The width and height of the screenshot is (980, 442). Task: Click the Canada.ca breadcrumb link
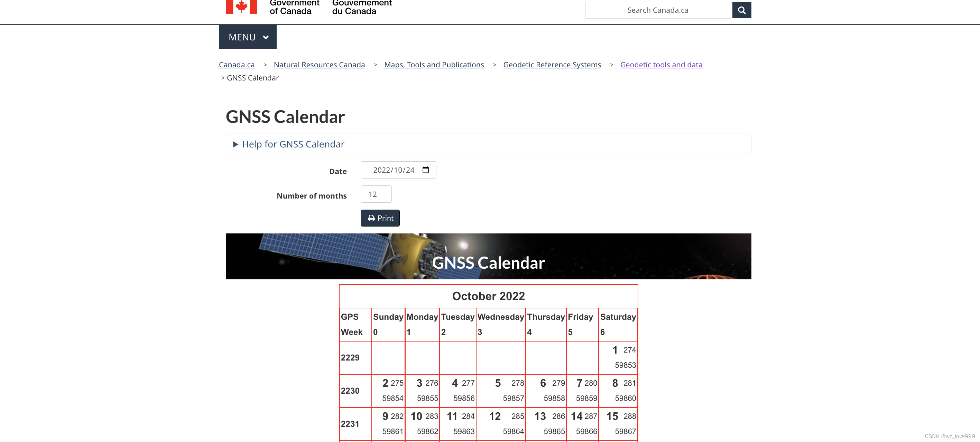[x=236, y=64]
